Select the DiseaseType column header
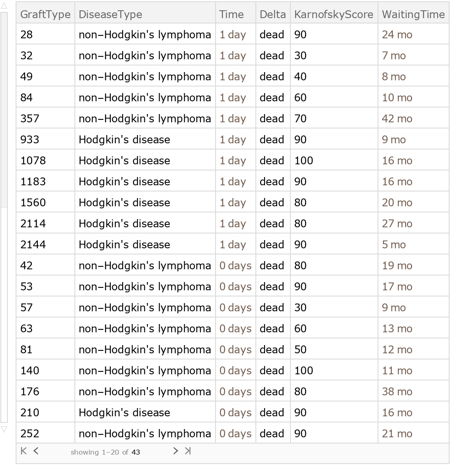Image resolution: width=450 pixels, height=476 pixels. 110,14
